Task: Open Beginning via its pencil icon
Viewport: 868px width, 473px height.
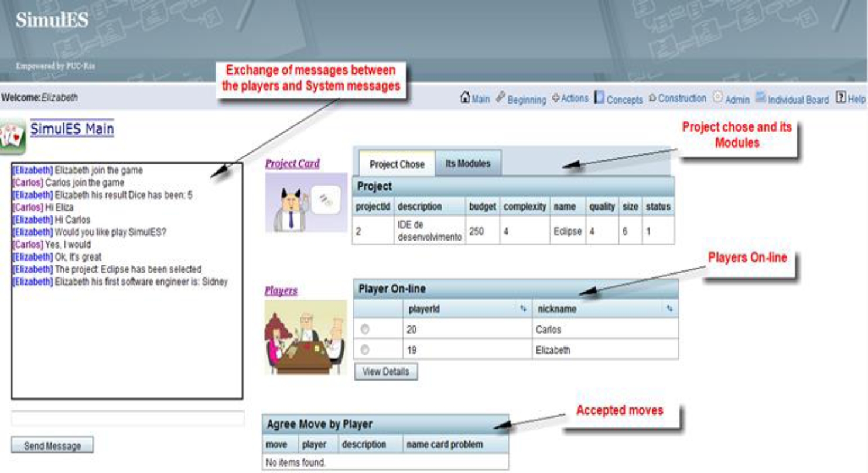Action: coord(501,98)
